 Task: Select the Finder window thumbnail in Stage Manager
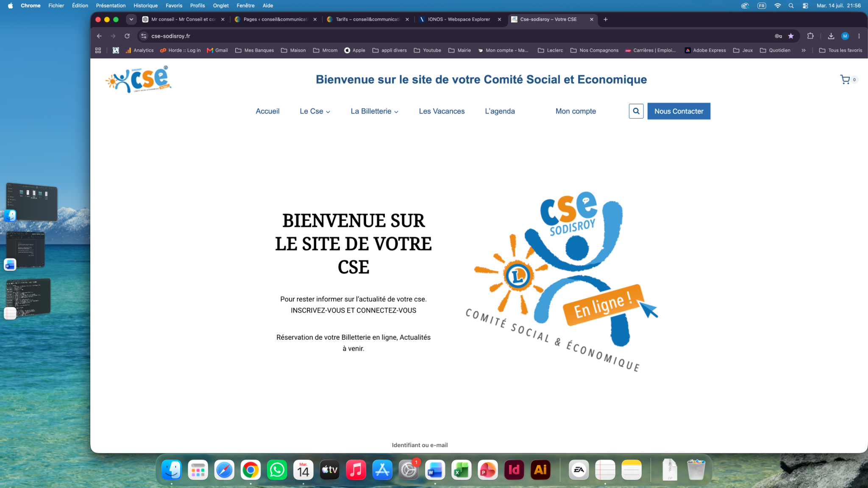tap(32, 202)
